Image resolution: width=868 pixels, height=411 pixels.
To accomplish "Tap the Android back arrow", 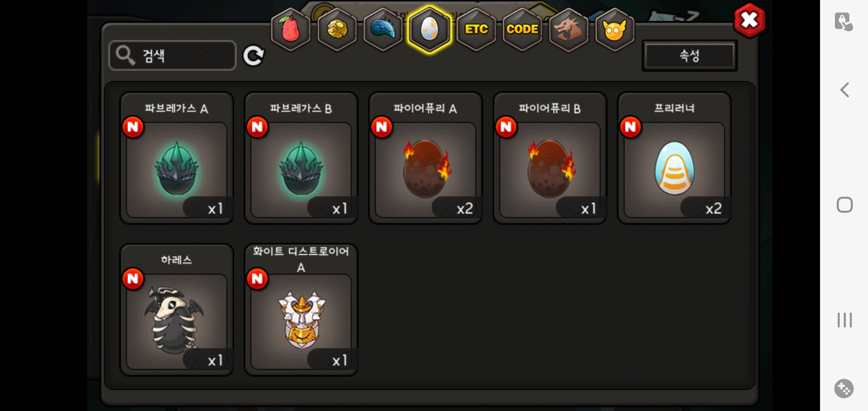I will pos(845,90).
